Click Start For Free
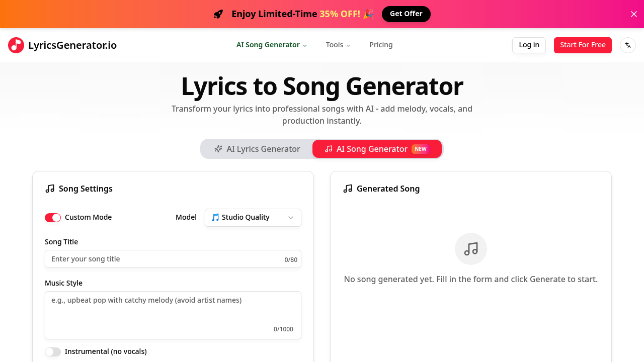This screenshot has height=362, width=644. 583,45
